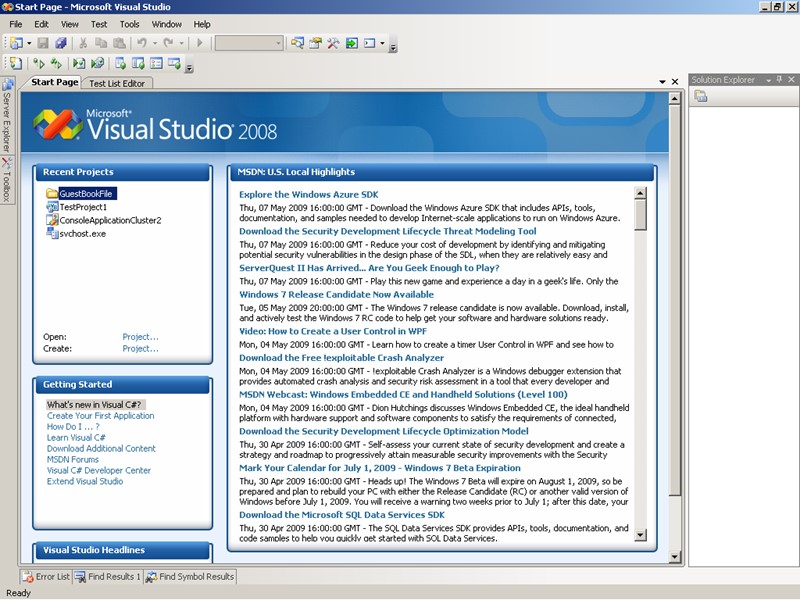Open the File menu
The width and height of the screenshot is (800, 600).
[16, 24]
